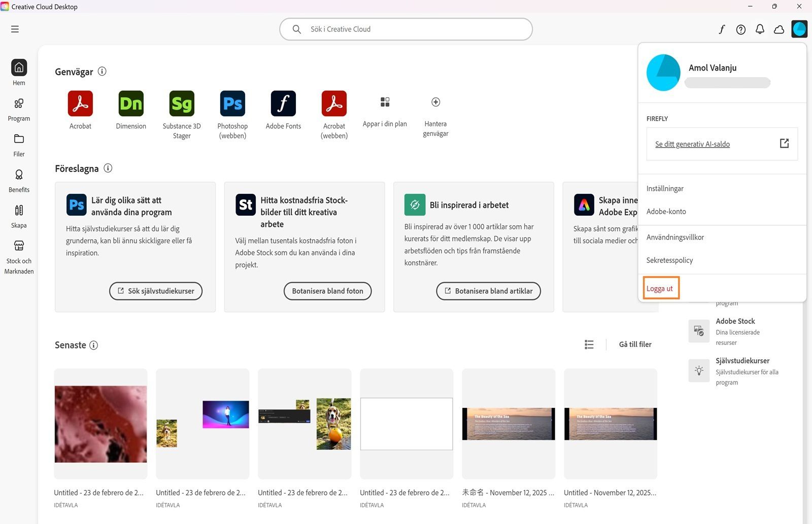
Task: Click info icon next to Genvägar
Action: tap(102, 71)
